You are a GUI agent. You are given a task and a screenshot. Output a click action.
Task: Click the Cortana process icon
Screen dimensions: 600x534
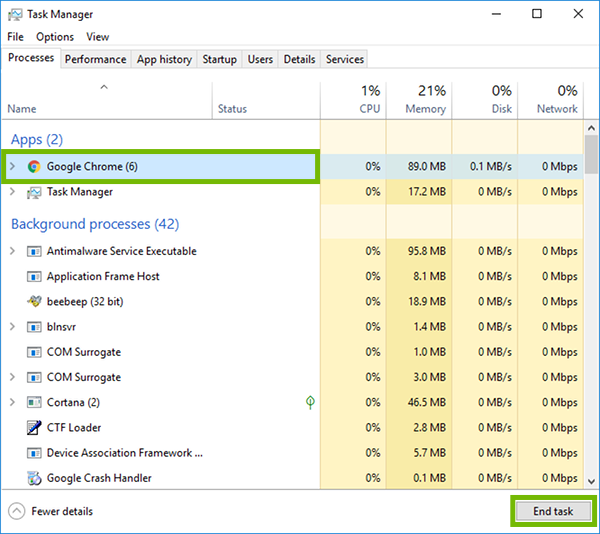[x=34, y=402]
